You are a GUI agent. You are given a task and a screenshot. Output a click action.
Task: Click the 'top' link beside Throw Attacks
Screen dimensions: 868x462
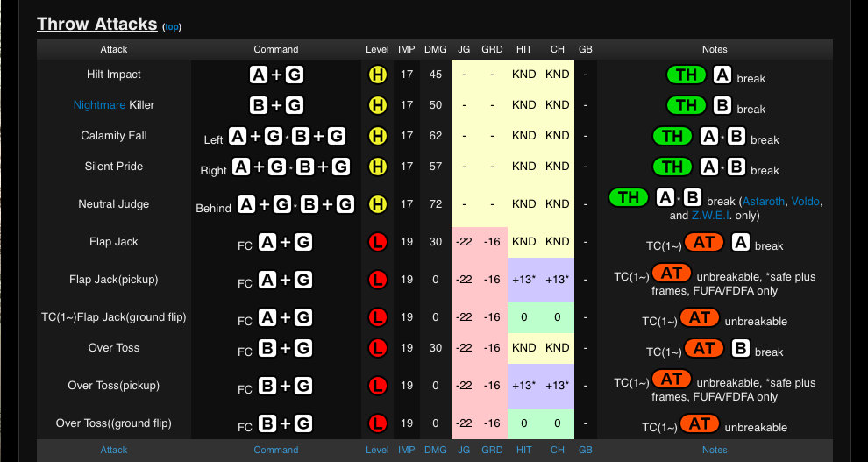pos(172,27)
